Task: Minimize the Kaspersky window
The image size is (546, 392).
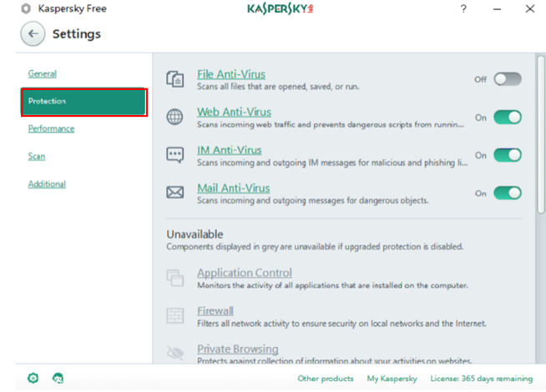Action: click(497, 9)
